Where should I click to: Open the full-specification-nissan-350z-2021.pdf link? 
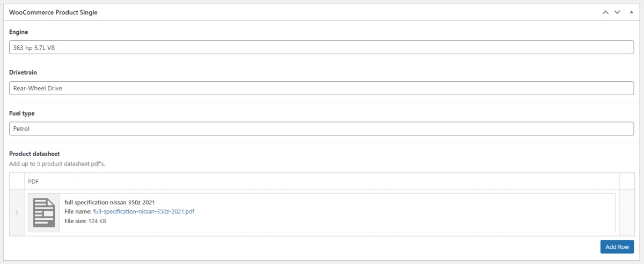pos(144,212)
